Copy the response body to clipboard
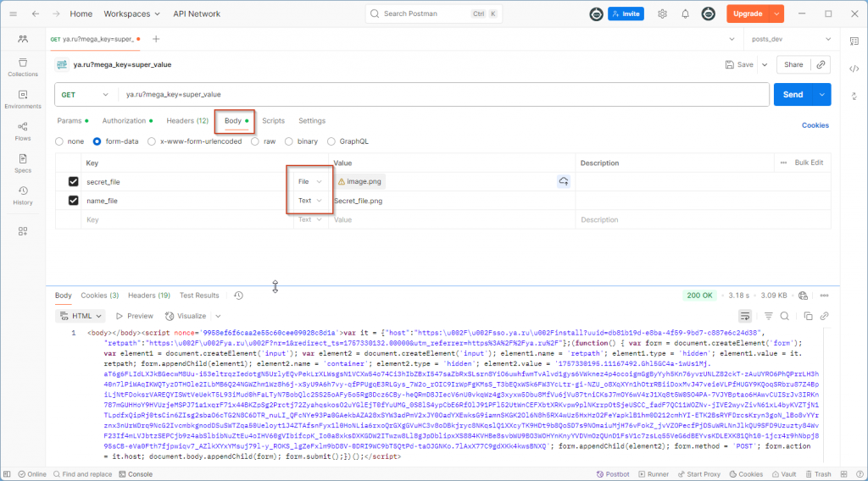This screenshot has height=481, width=868. 808,316
